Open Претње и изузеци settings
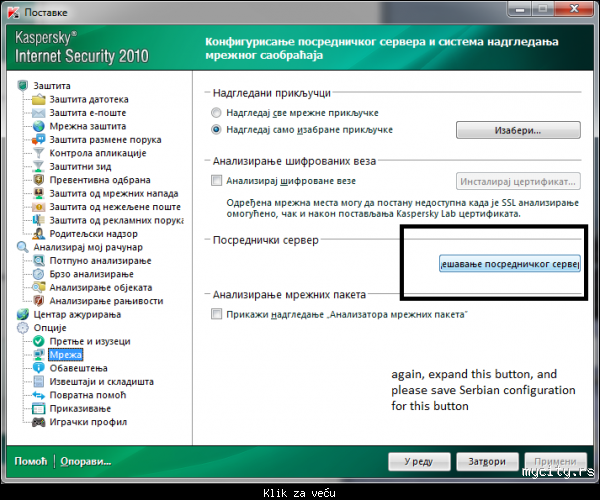The image size is (600, 500). (90, 341)
